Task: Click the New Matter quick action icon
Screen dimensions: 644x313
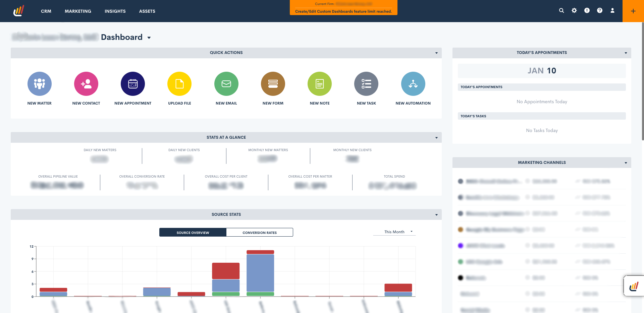Action: tap(40, 84)
